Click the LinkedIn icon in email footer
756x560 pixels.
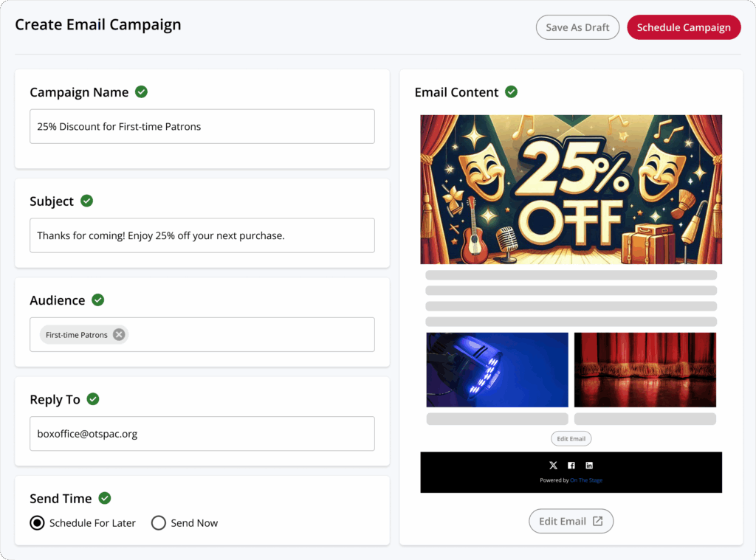pyautogui.click(x=589, y=465)
